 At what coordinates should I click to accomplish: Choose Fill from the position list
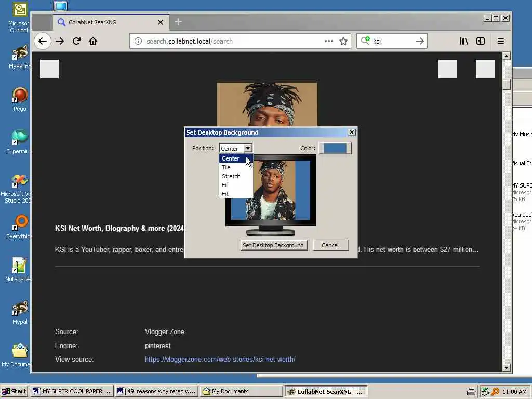(x=236, y=185)
